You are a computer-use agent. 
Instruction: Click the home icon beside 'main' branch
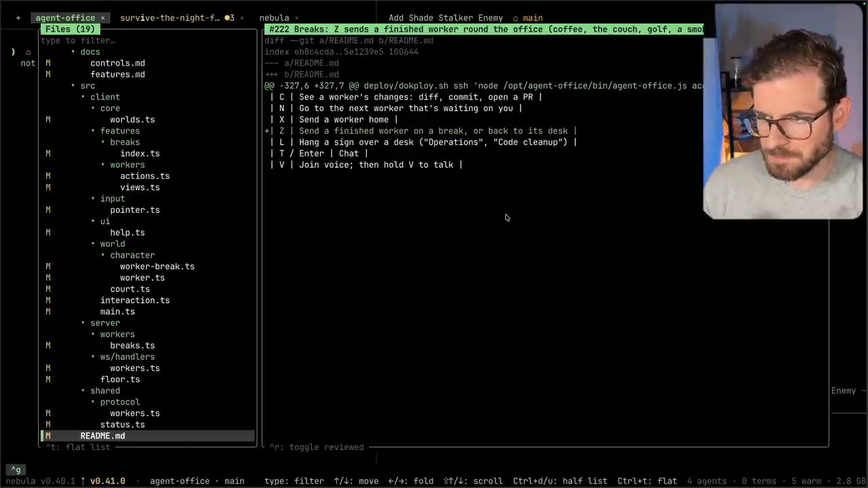pos(515,18)
